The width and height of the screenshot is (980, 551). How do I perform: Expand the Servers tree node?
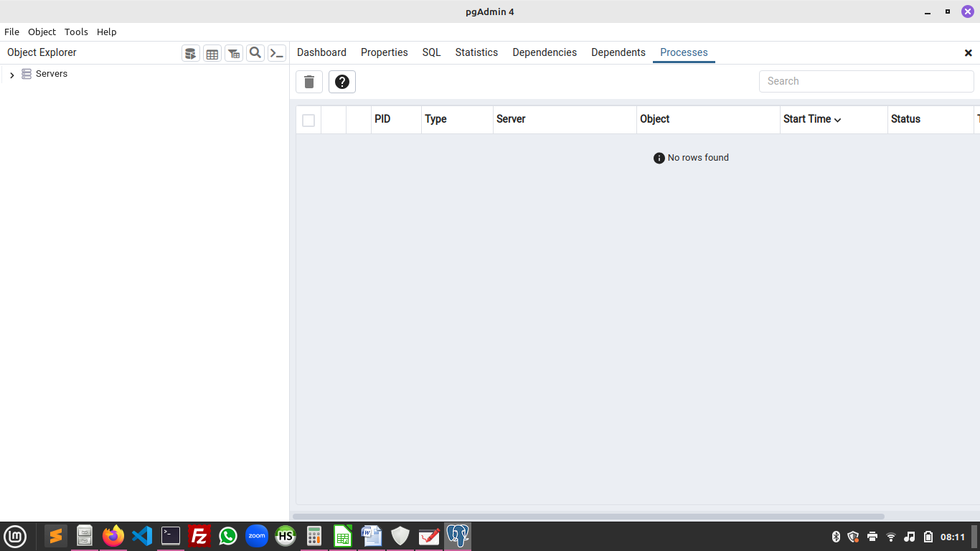12,75
